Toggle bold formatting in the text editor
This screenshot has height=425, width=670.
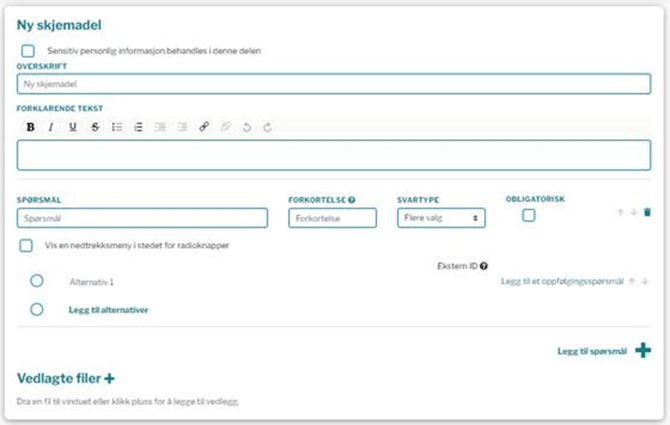(x=30, y=127)
